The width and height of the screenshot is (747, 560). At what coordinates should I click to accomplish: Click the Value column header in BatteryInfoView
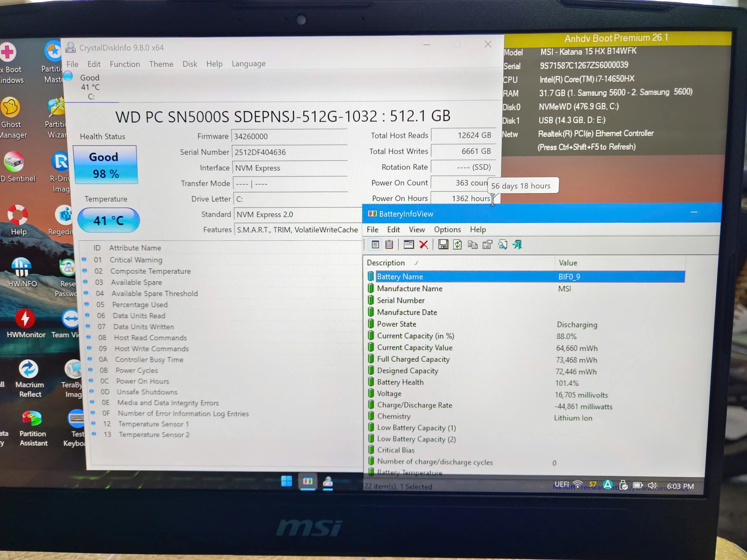tap(620, 262)
